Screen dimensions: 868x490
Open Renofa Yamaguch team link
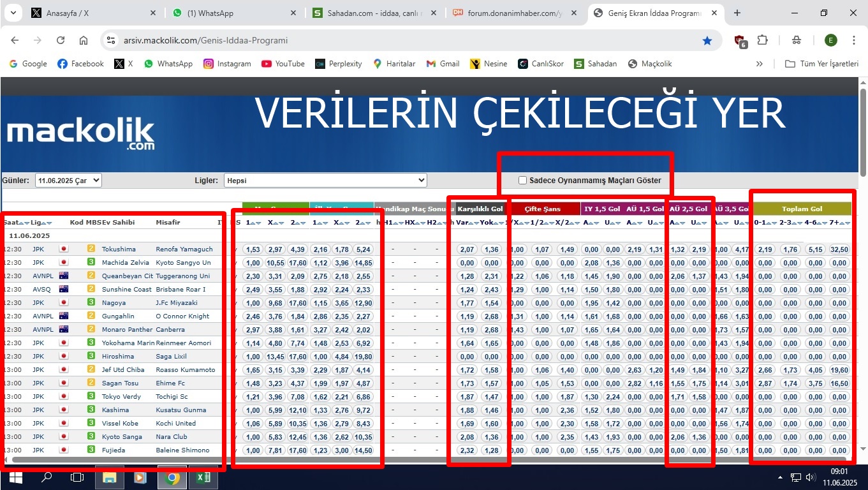[184, 249]
